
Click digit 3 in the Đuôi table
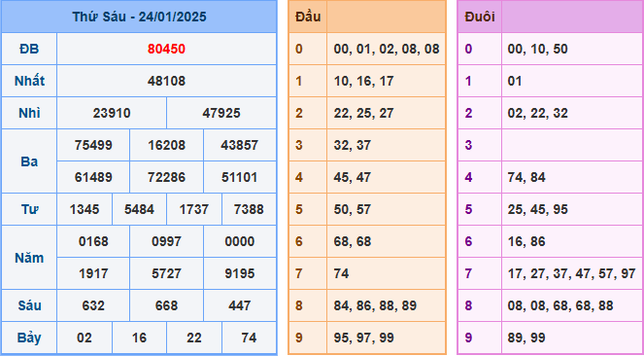(468, 145)
